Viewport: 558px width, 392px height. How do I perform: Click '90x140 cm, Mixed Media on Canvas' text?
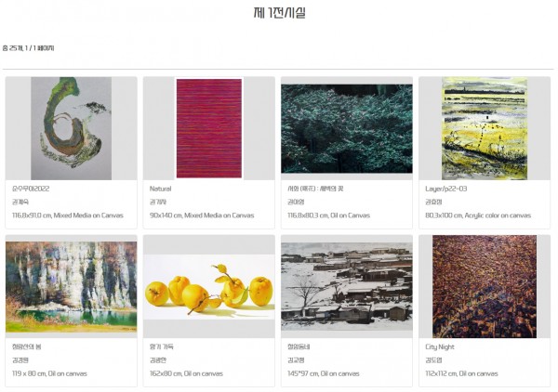(x=202, y=216)
